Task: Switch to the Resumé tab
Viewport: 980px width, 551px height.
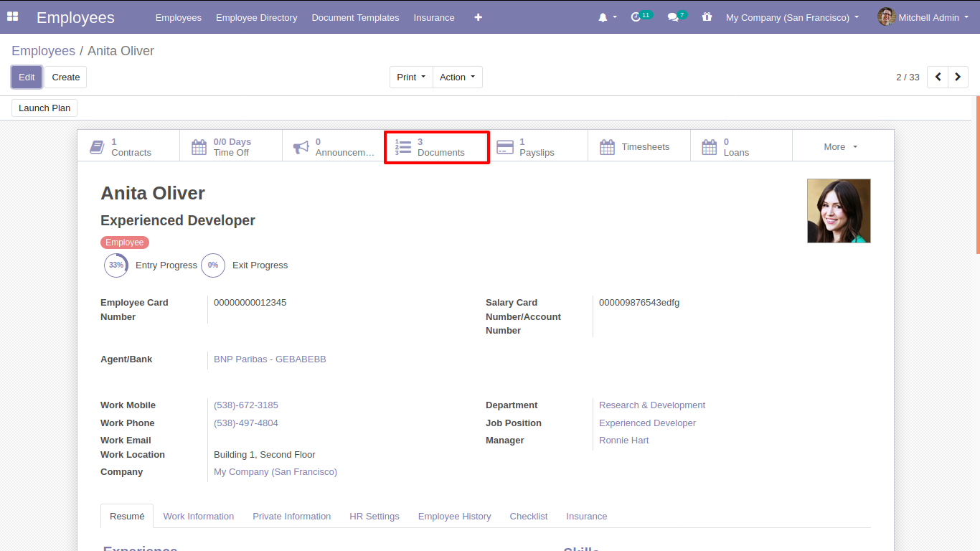Action: [x=127, y=516]
